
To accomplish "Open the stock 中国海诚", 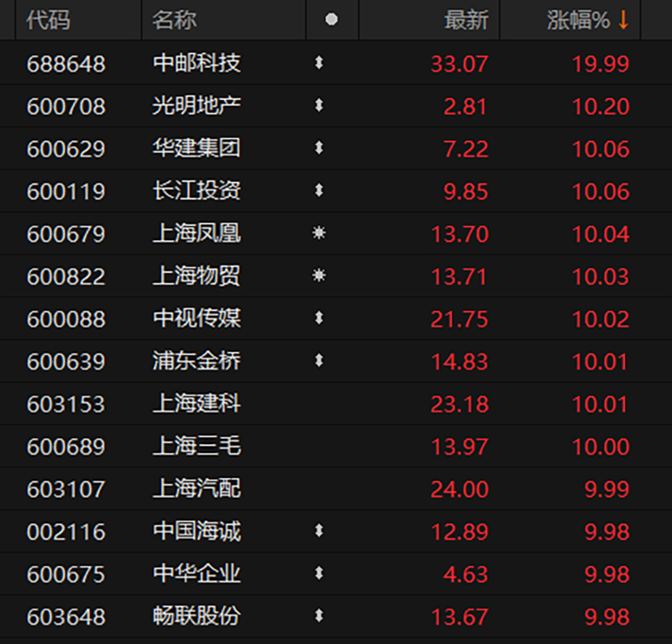I will [197, 531].
